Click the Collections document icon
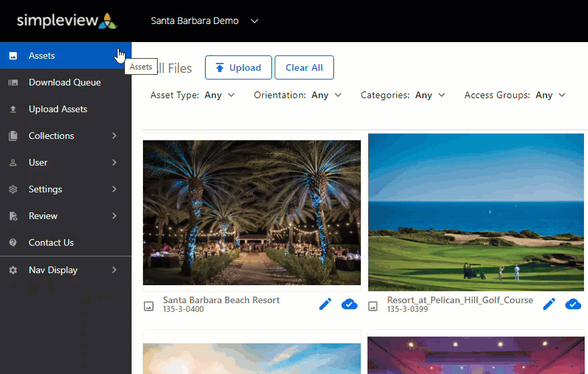588x374 pixels. coord(13,136)
